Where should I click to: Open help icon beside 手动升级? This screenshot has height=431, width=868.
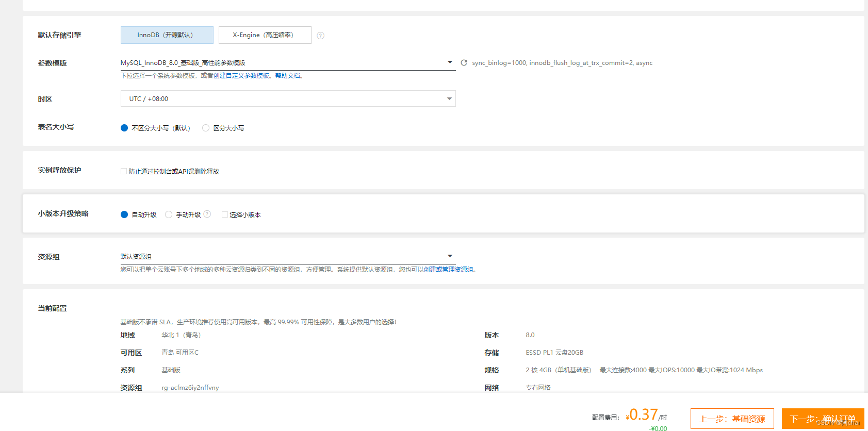pyautogui.click(x=207, y=214)
